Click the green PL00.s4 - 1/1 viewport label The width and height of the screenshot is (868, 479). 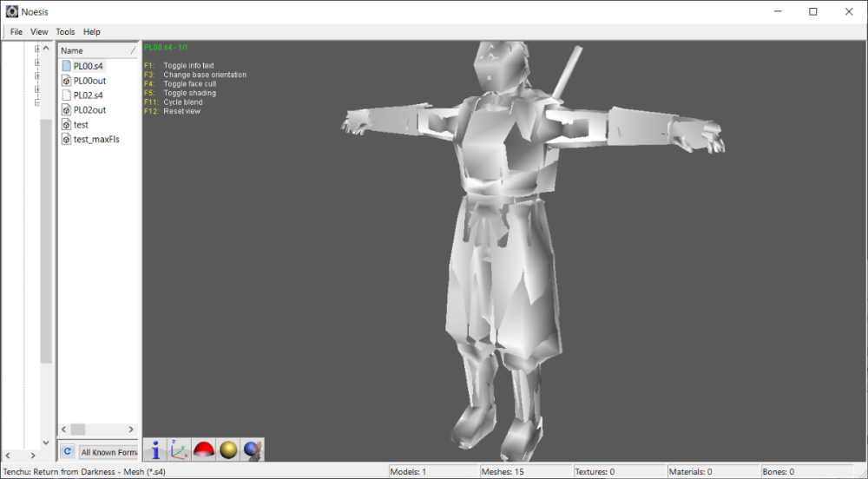point(166,48)
